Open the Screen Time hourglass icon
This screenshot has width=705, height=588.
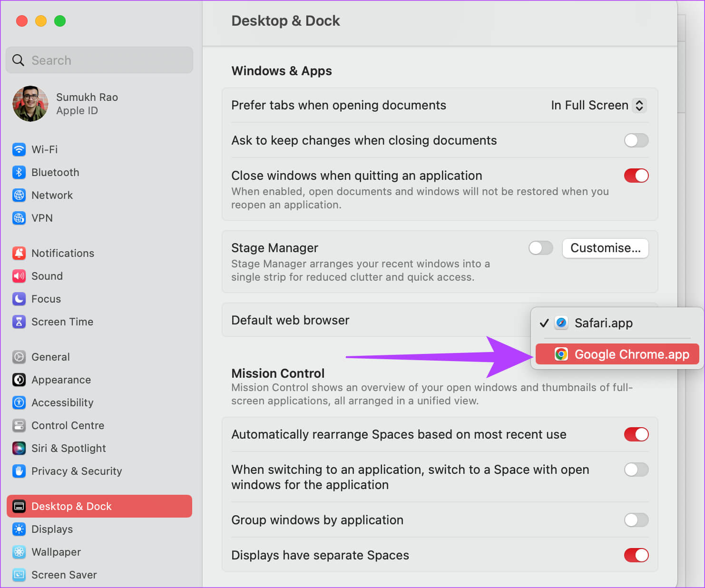[19, 322]
